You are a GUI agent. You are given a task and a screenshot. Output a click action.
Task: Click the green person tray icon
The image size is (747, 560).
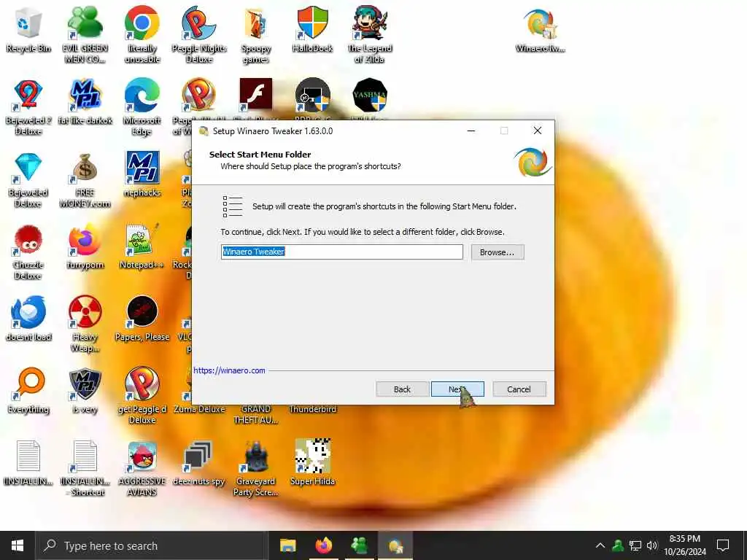click(618, 545)
